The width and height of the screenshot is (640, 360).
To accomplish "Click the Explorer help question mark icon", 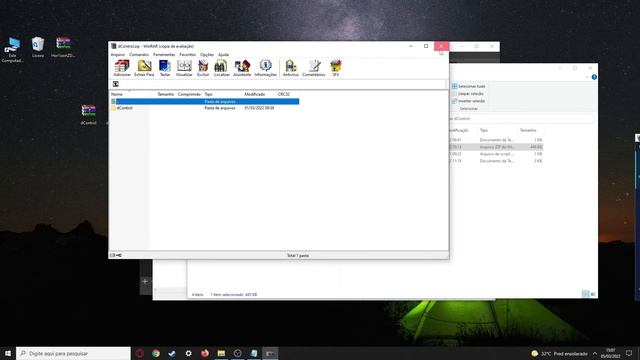I will coord(594,77).
